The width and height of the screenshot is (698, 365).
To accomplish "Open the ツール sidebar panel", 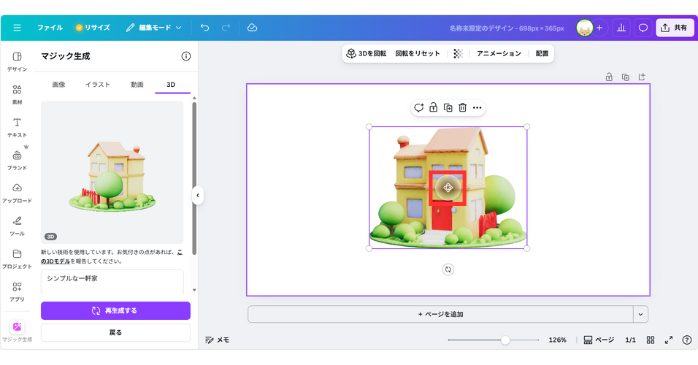I will pos(17,226).
